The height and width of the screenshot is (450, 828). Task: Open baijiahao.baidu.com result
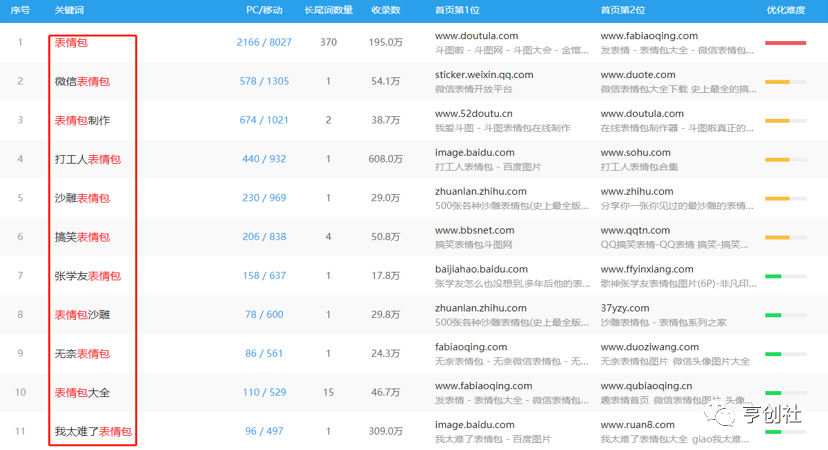coord(481,269)
